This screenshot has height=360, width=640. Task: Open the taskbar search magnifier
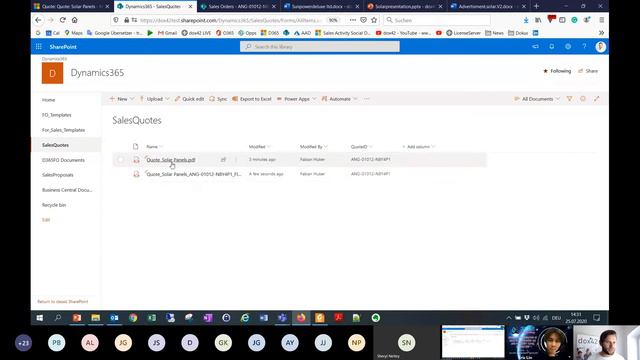[58, 318]
